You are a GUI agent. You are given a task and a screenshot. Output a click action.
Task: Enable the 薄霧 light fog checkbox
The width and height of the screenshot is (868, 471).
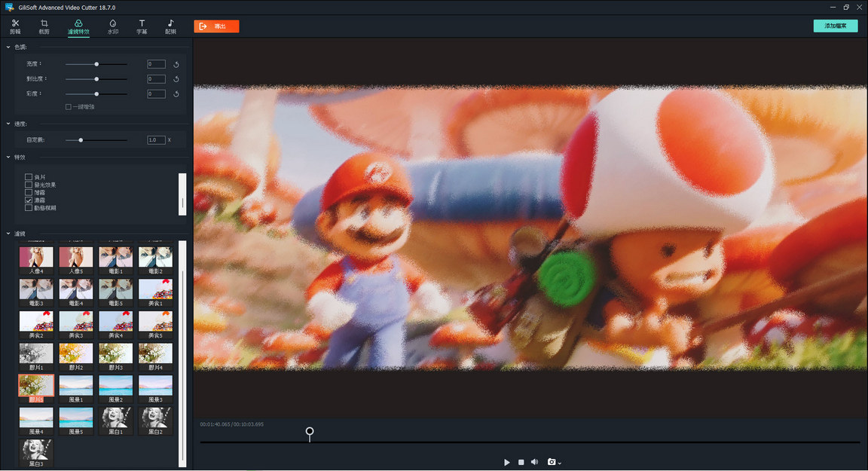point(28,193)
